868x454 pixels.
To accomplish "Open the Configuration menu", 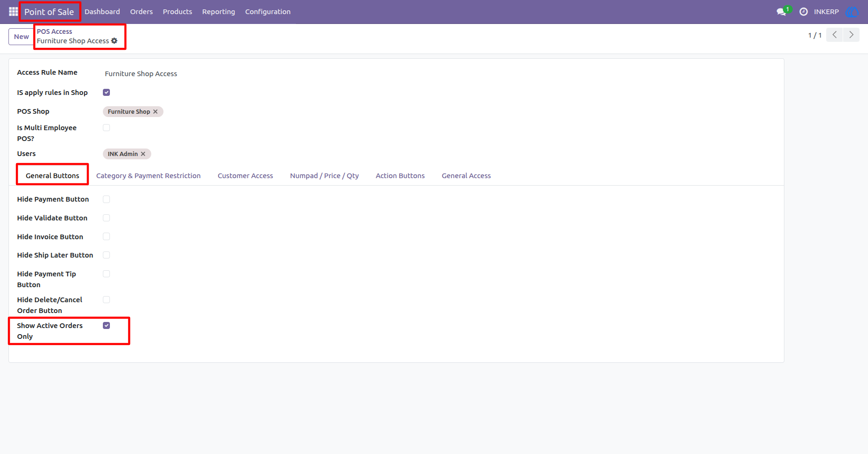I will click(268, 12).
